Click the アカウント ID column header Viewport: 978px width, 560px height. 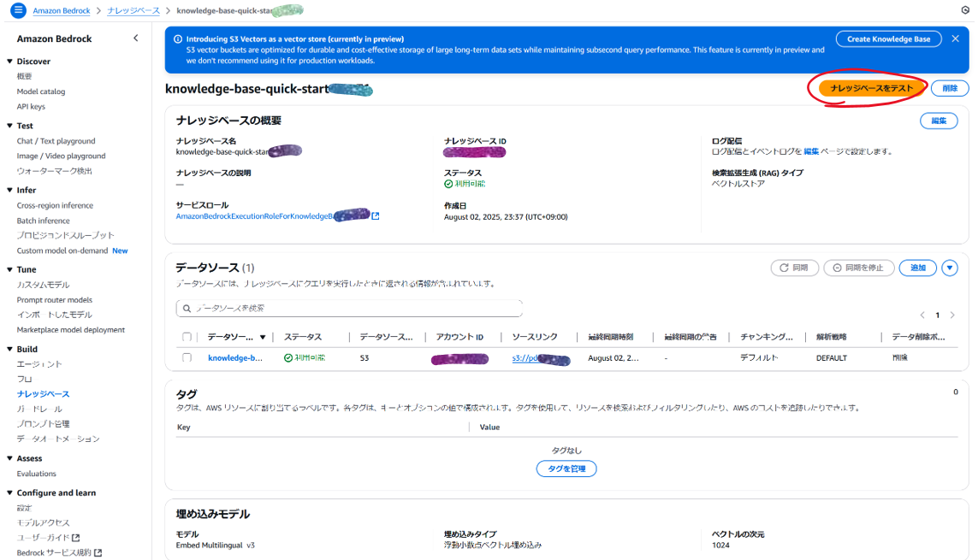[459, 337]
